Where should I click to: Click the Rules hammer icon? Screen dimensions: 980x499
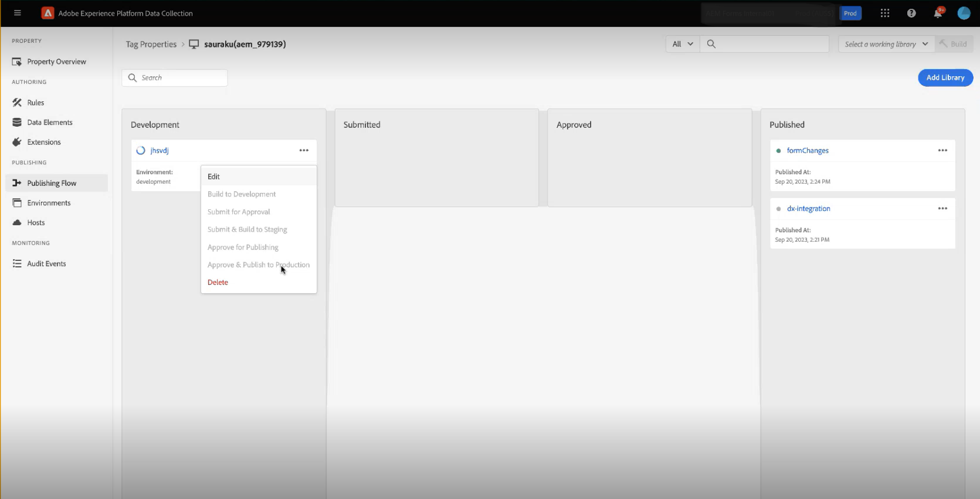tap(17, 103)
